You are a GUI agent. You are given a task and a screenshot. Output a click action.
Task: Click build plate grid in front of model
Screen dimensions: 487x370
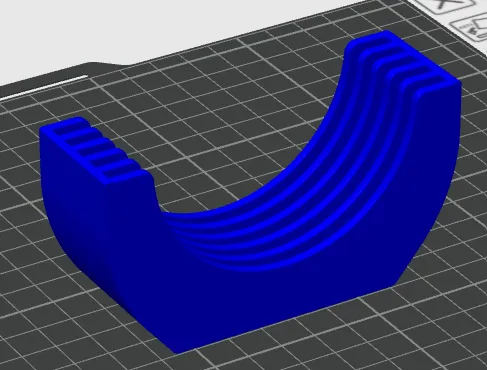[x=300, y=350]
